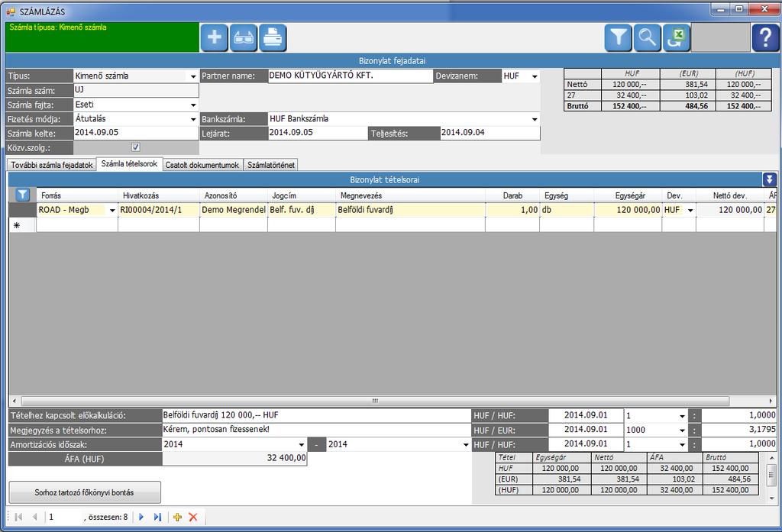Image resolution: width=782 pixels, height=532 pixels.
Task: Click the Egységár cell 120 000,00
Action: tap(628, 211)
